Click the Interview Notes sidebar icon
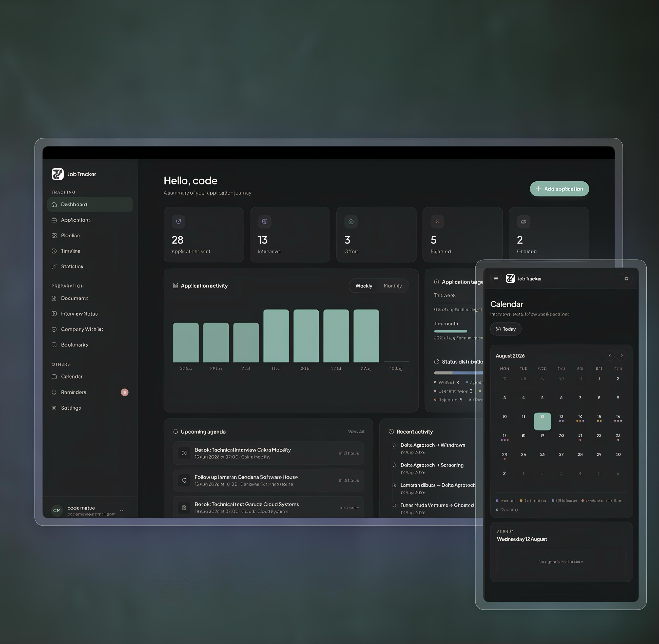Viewport: 659px width, 644px height. pyautogui.click(x=54, y=314)
